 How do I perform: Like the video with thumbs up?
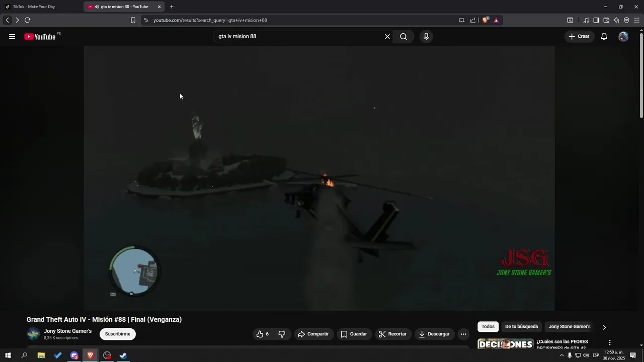click(x=263, y=334)
